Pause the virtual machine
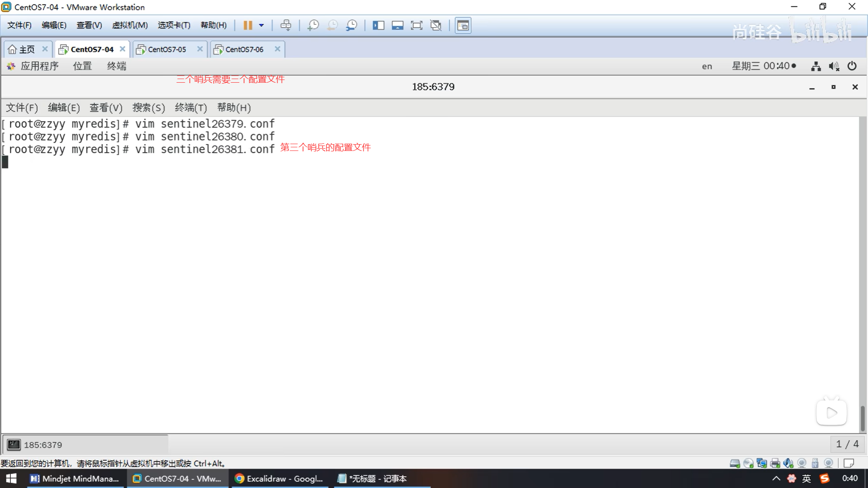Image resolution: width=868 pixels, height=488 pixels. (247, 25)
